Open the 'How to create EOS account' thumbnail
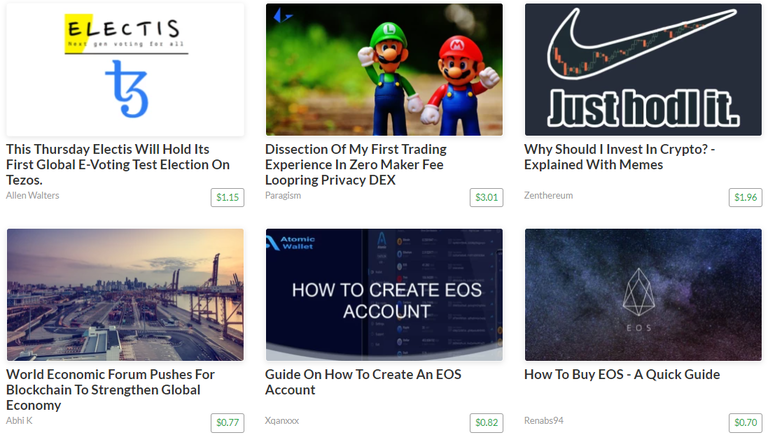The width and height of the screenshot is (768, 442). tap(384, 295)
